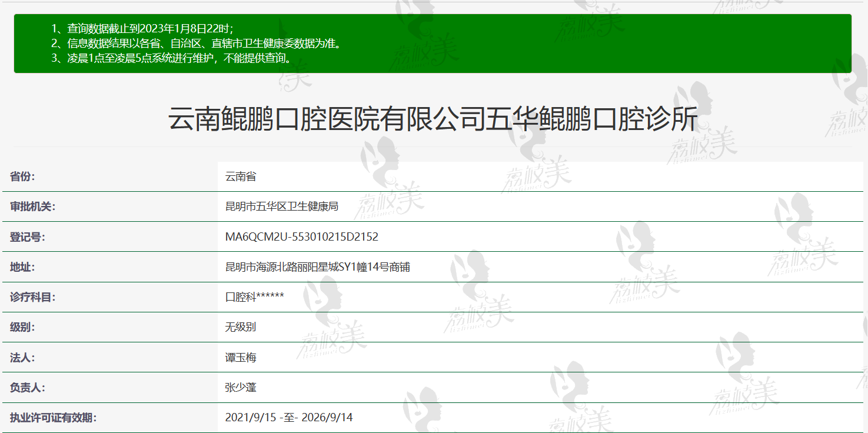Select notice line about 卫生健康委数据为准

point(196,43)
